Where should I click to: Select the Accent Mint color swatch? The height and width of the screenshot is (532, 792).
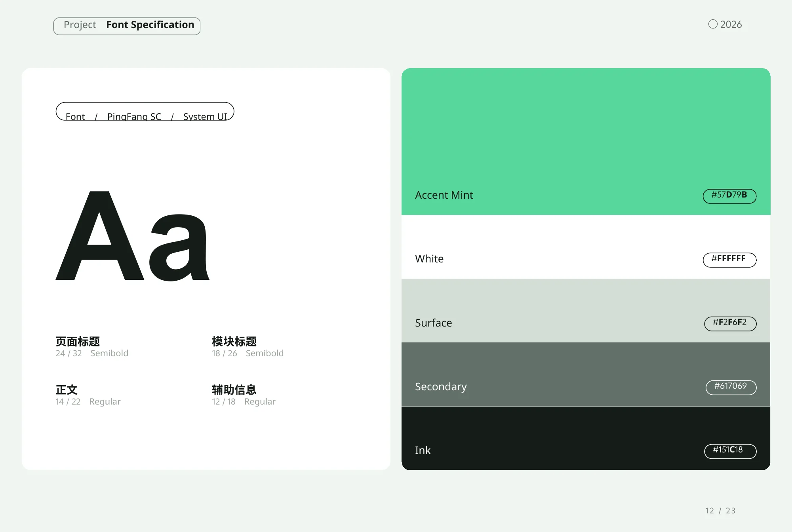coord(586,142)
